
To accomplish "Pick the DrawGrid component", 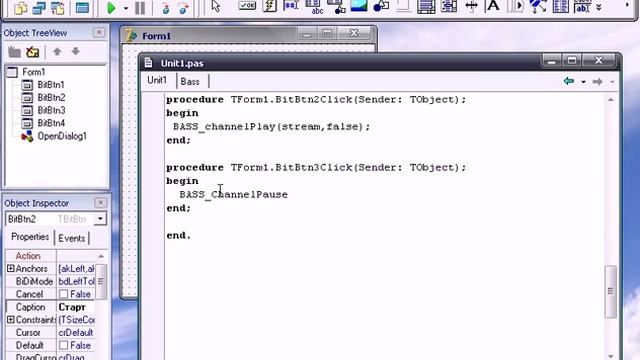I will [x=337, y=7].
